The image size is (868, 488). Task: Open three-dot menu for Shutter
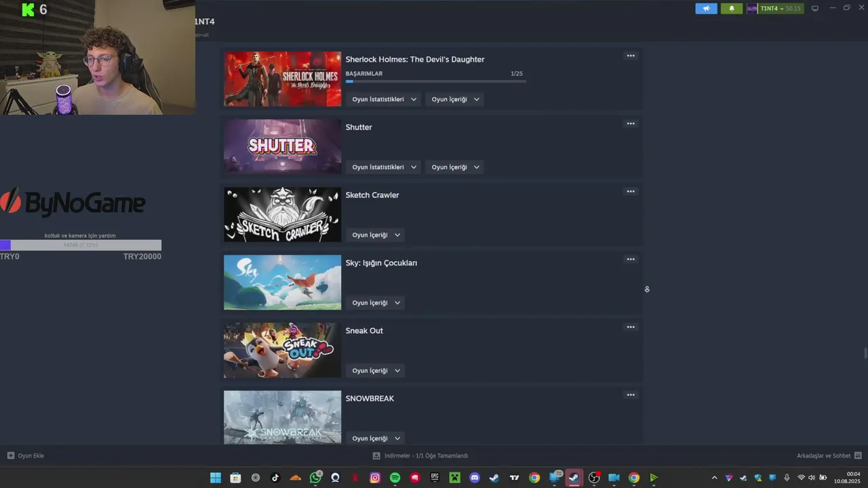click(x=631, y=123)
